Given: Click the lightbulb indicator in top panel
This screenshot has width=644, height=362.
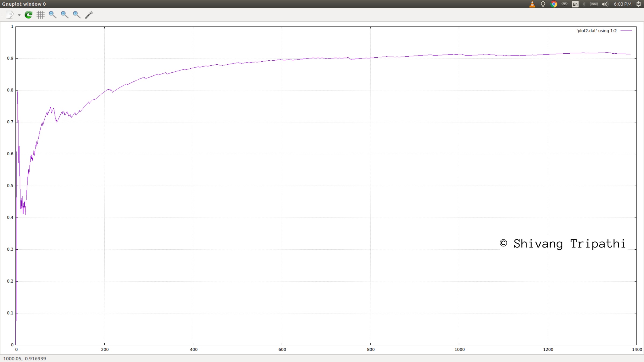Looking at the screenshot, I should pyautogui.click(x=543, y=4).
